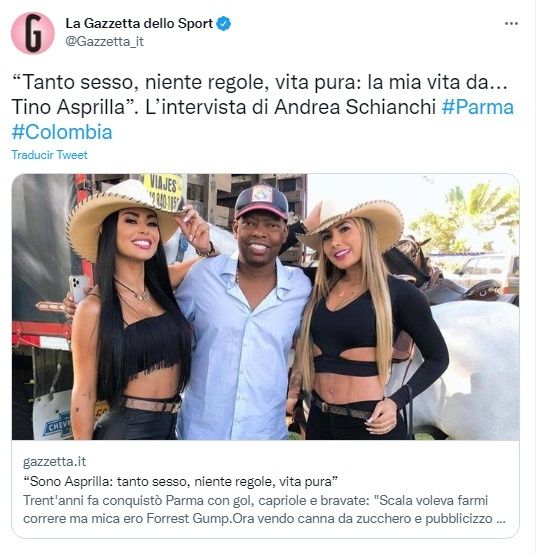
Task: Click the Chevrolet logo in the photo
Action: pos(57,425)
